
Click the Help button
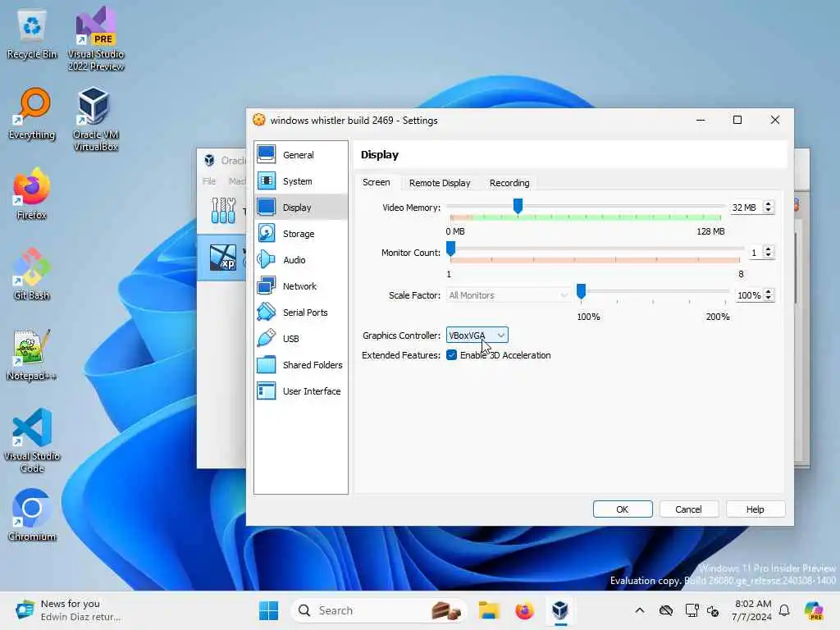pyautogui.click(x=756, y=509)
